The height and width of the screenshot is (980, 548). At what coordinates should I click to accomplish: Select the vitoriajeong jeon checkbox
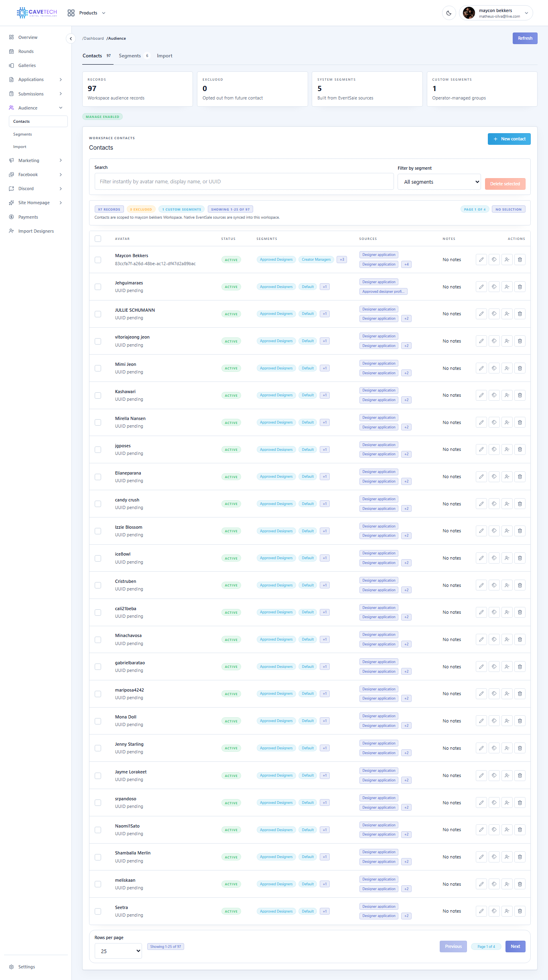[x=98, y=341]
